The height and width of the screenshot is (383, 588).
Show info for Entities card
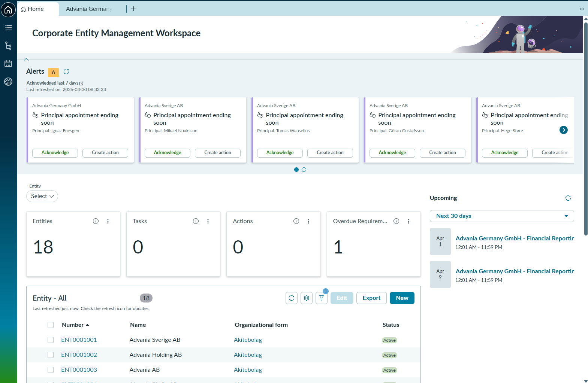96,221
